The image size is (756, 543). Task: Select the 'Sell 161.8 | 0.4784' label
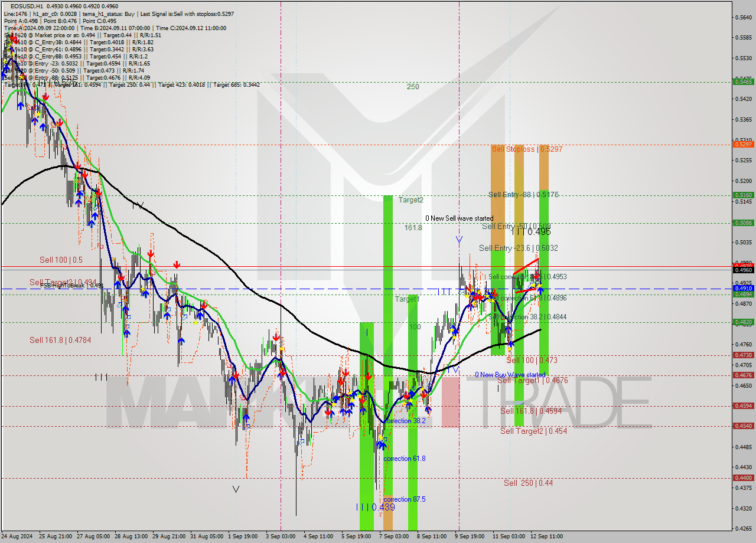(60, 340)
